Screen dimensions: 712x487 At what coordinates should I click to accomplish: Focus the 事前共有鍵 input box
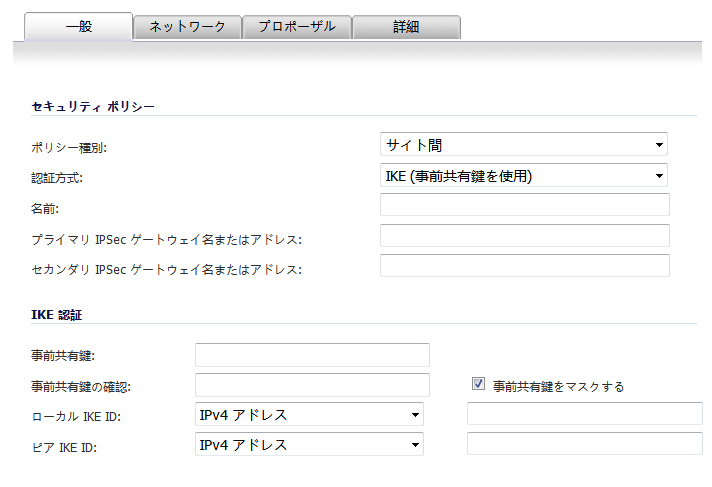[x=312, y=355]
